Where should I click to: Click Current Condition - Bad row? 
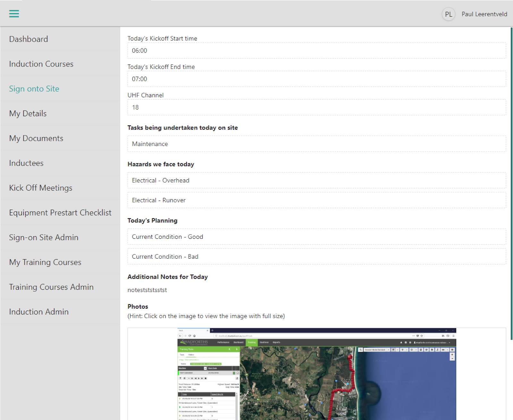pos(316,257)
